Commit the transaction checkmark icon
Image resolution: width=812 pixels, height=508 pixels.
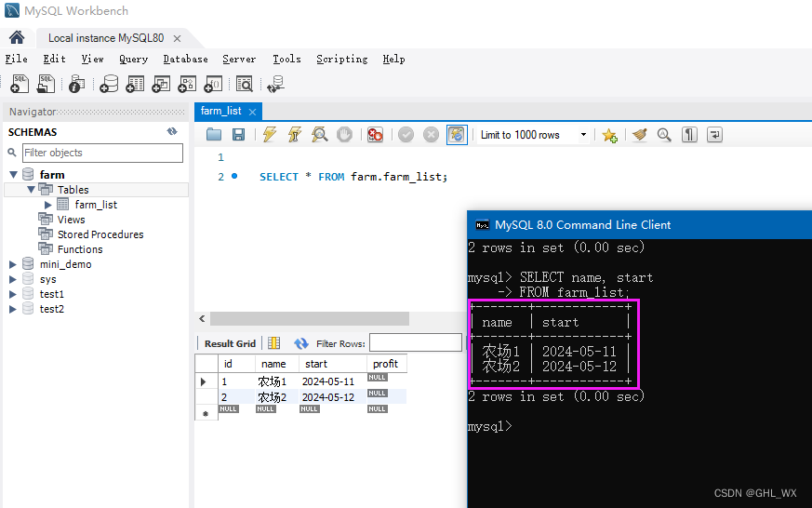pyautogui.click(x=406, y=135)
